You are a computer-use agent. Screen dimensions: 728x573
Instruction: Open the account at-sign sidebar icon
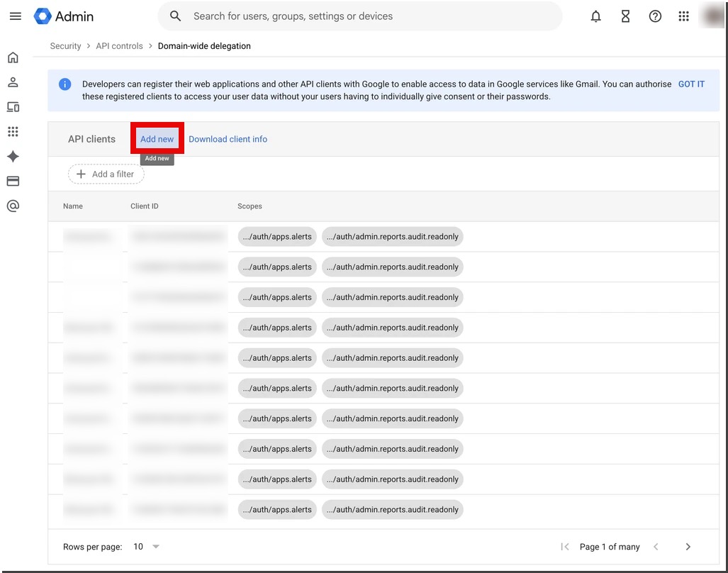13,206
